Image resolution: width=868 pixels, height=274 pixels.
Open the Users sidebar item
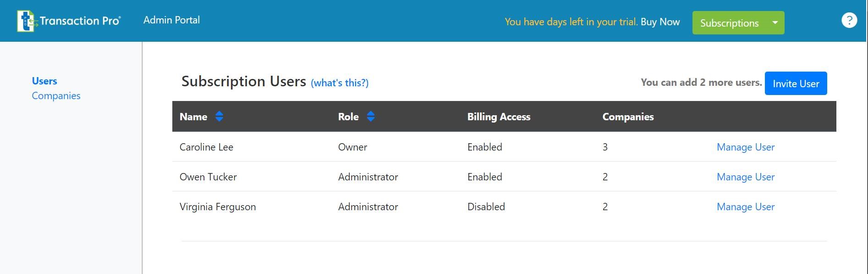tap(44, 81)
